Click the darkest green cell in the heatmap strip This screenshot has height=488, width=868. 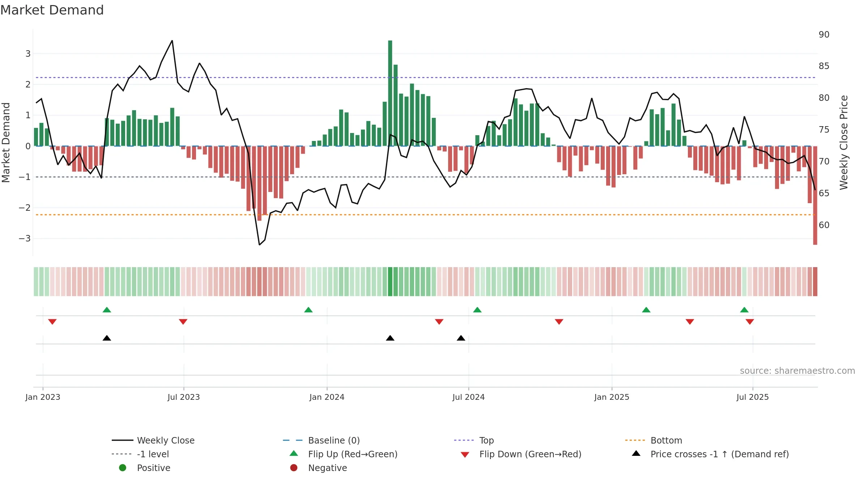pos(390,282)
